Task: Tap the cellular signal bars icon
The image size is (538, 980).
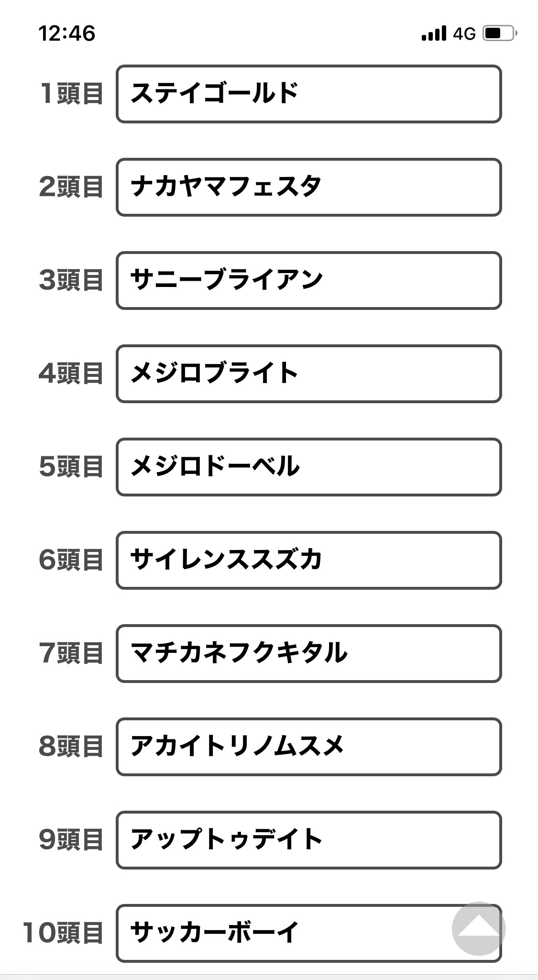Action: pos(434,33)
